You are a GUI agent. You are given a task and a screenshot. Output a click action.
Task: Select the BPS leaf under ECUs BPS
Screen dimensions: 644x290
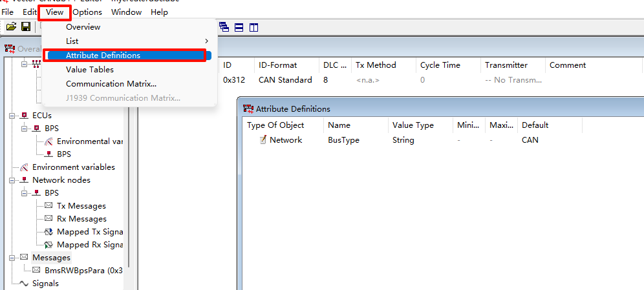pos(63,154)
